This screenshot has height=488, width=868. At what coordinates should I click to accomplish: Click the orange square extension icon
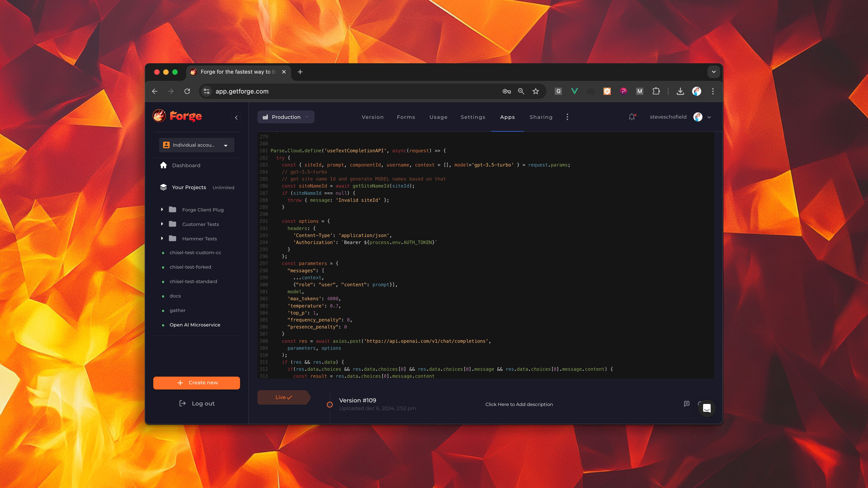tap(607, 91)
